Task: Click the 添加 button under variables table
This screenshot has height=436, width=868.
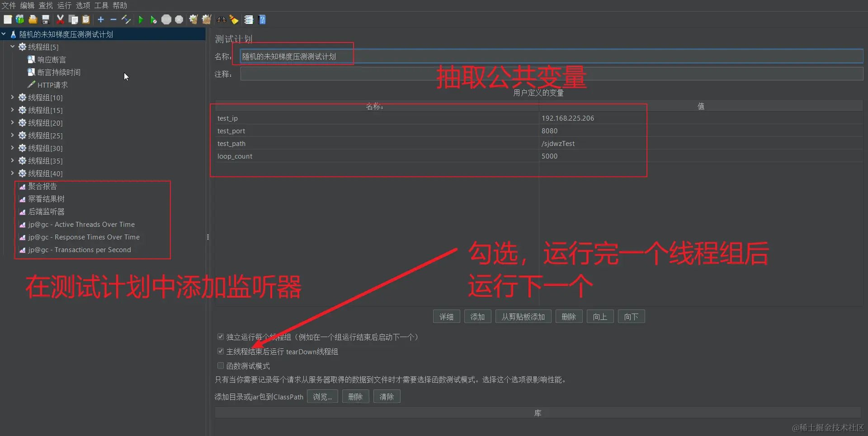Action: (477, 317)
